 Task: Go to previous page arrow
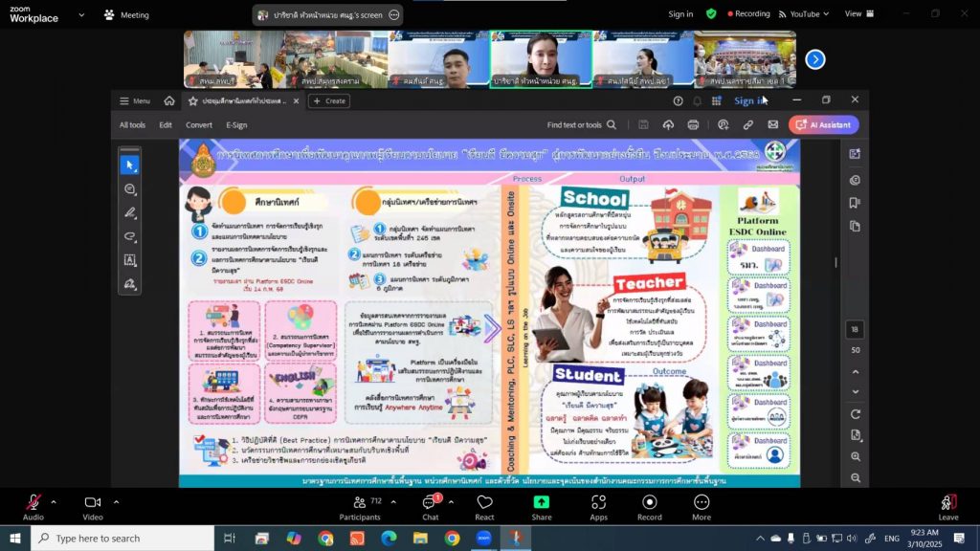[856, 372]
